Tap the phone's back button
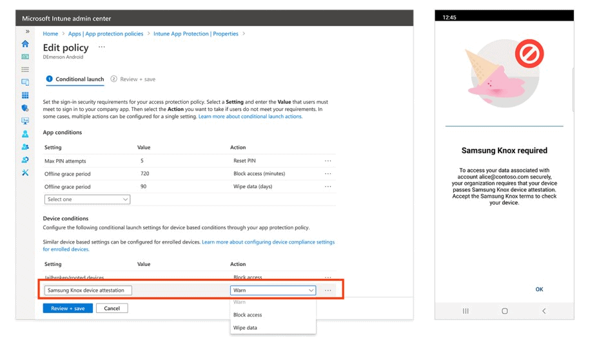The height and width of the screenshot is (364, 597). (543, 311)
